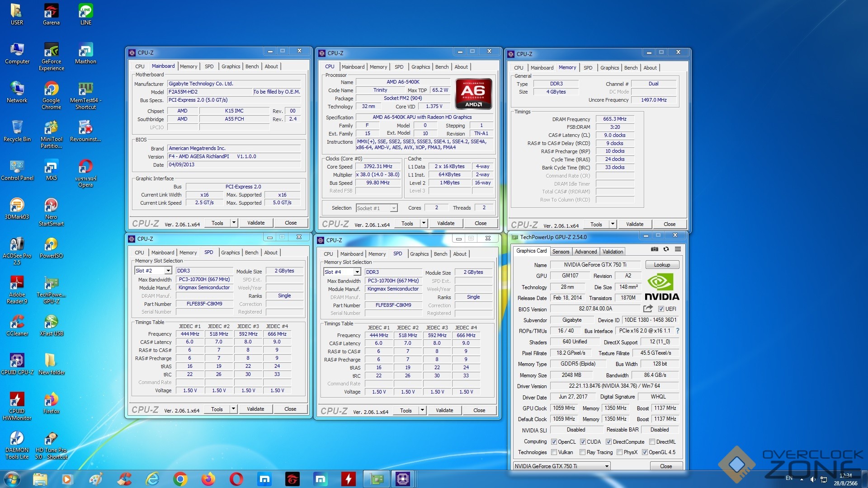Screen dimensions: 868x488
Task: Open Slot #2 memory slot dropdown
Action: click(x=168, y=271)
